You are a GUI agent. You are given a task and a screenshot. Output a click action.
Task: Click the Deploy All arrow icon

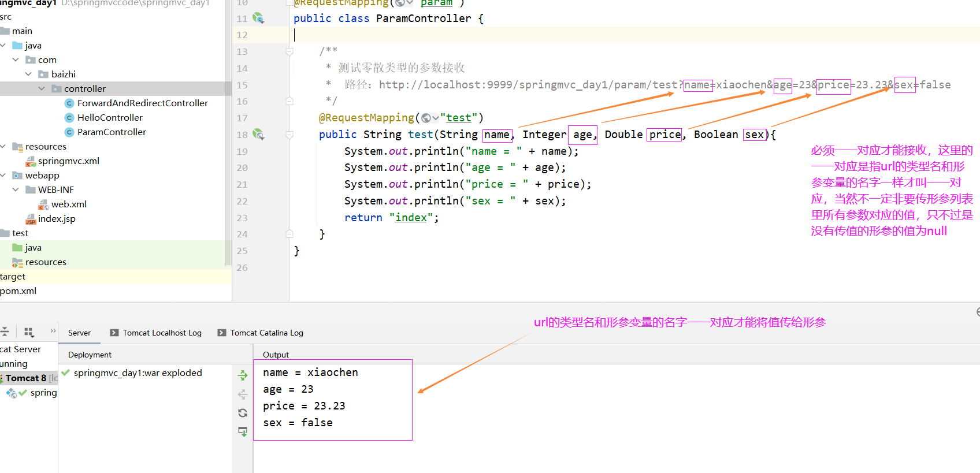point(243,375)
